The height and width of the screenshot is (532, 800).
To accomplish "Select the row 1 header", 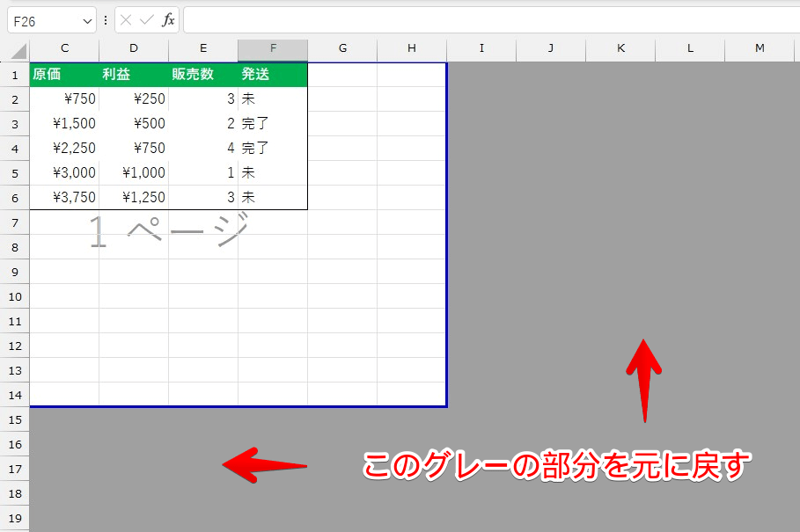I will [14, 75].
